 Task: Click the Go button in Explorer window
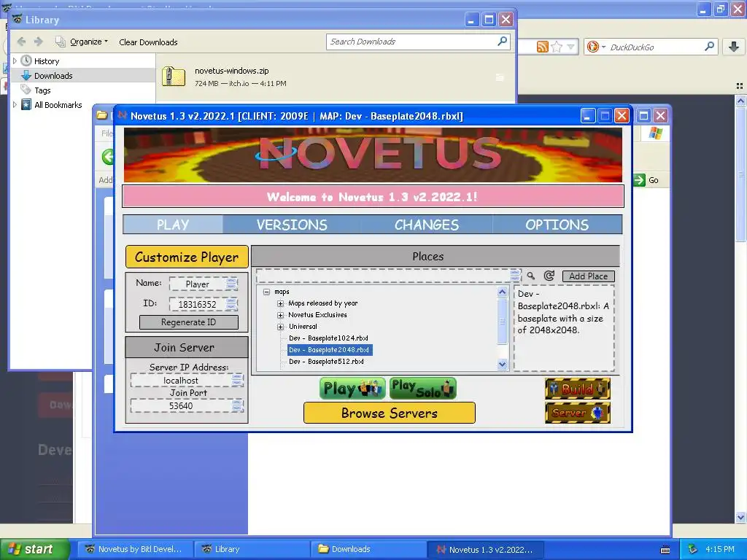(x=646, y=180)
